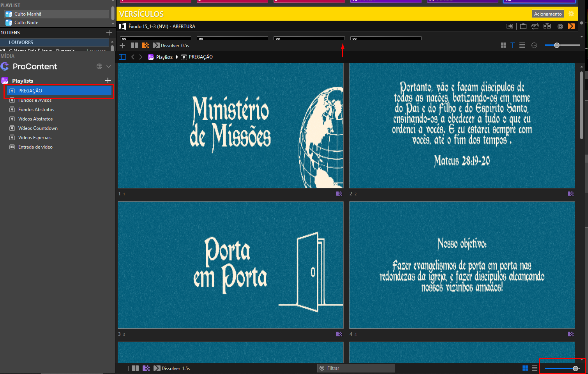The image size is (588, 374).
Task: Open the Dissolver 1.5s media transition
Action: 172,368
